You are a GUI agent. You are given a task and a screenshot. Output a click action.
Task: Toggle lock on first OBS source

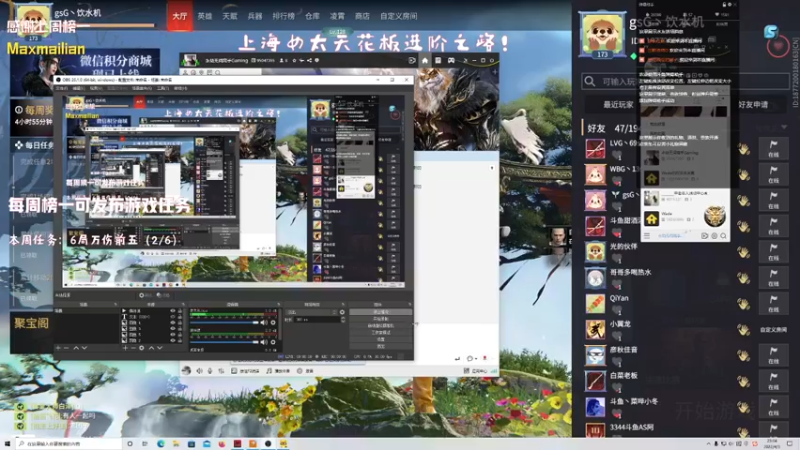coord(180,311)
